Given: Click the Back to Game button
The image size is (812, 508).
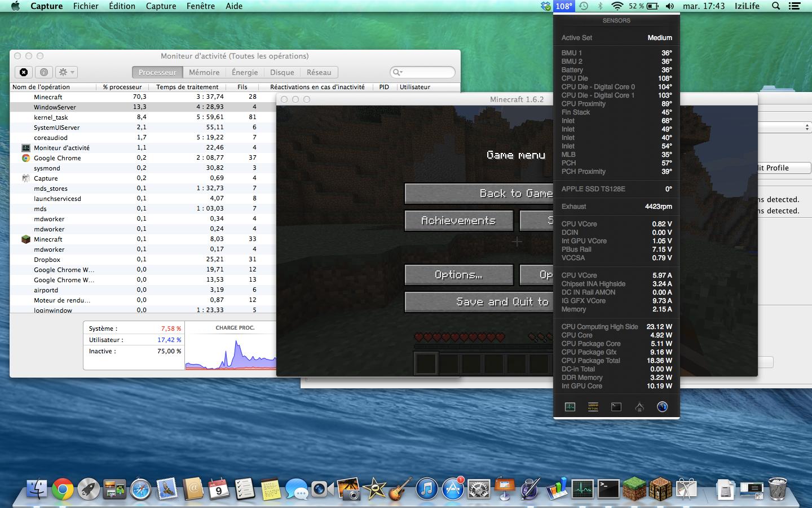Looking at the screenshot, I should click(479, 194).
